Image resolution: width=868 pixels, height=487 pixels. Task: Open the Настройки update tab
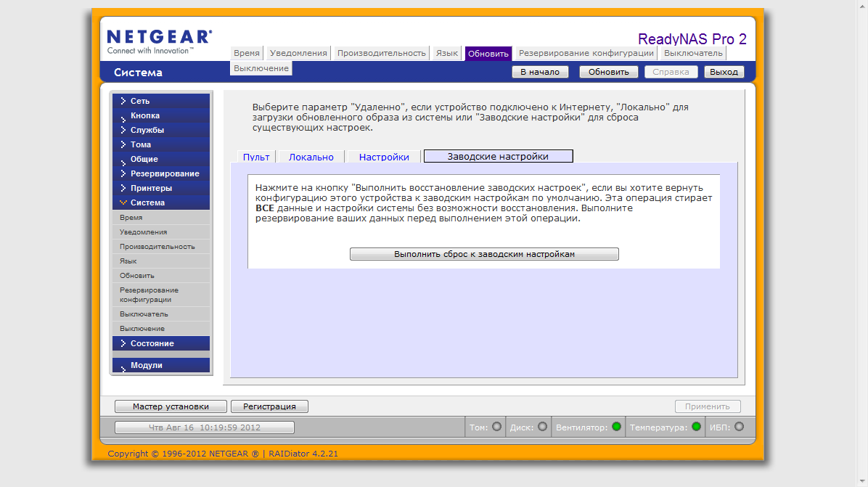[x=384, y=157]
